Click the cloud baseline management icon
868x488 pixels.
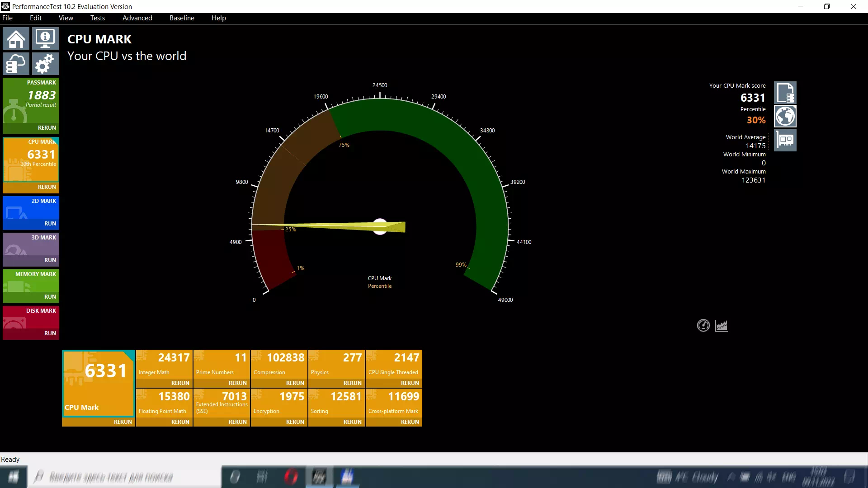pyautogui.click(x=16, y=64)
